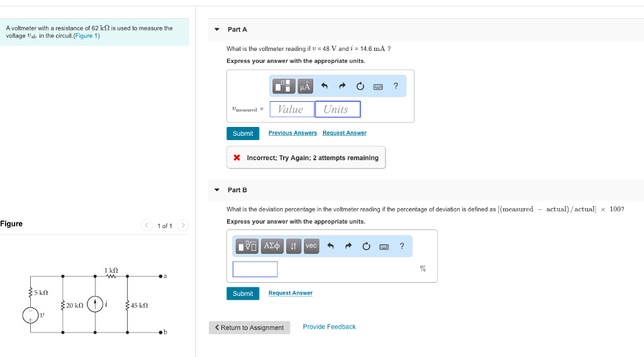
Task: Open help question mark in Part A
Action: pyautogui.click(x=396, y=86)
